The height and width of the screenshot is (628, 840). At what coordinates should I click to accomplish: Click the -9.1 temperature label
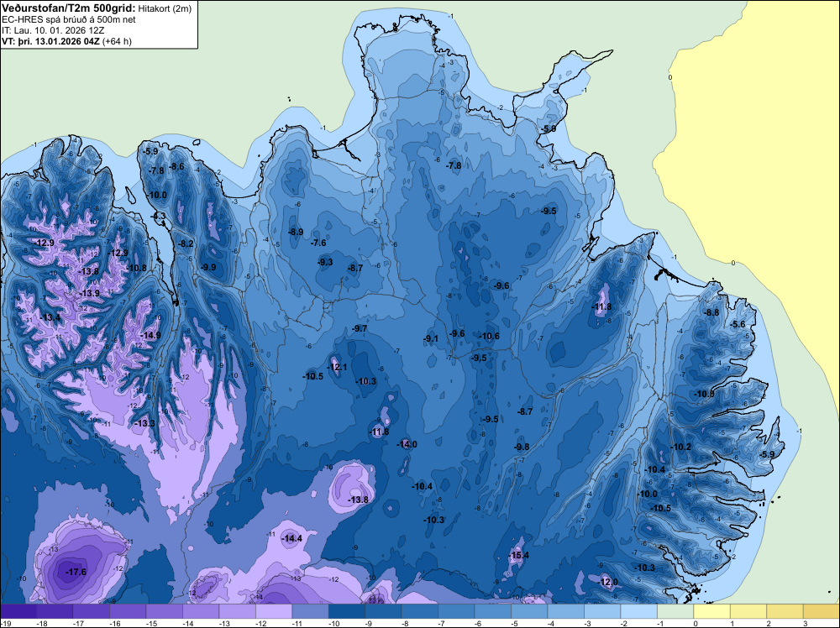coord(431,338)
